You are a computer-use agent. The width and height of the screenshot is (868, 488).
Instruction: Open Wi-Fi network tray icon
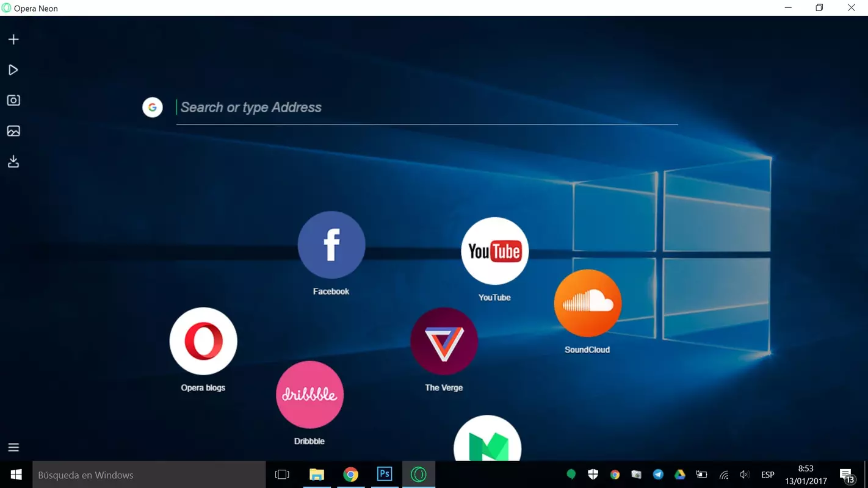pos(723,475)
